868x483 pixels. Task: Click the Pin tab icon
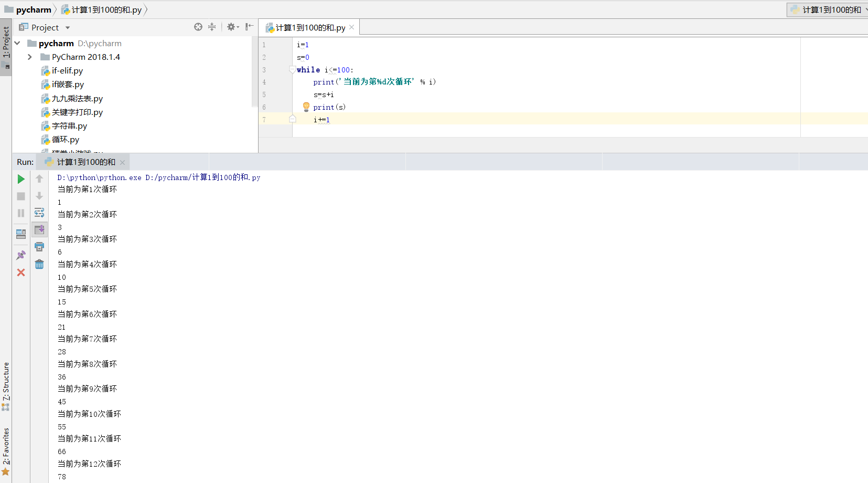tap(21, 255)
